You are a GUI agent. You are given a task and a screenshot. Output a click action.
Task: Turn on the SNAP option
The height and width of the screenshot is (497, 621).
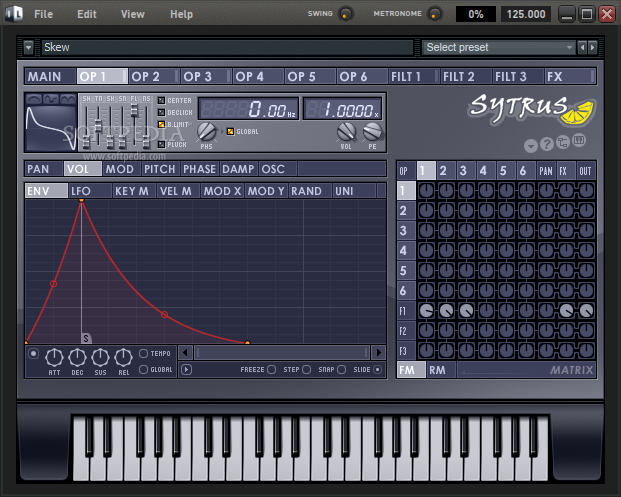click(x=341, y=369)
